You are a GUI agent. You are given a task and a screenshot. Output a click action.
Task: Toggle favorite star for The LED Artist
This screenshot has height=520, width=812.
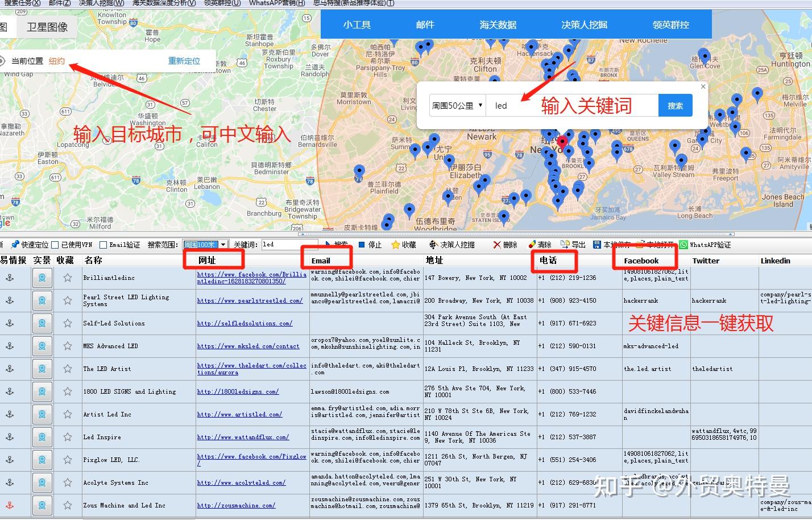point(68,369)
